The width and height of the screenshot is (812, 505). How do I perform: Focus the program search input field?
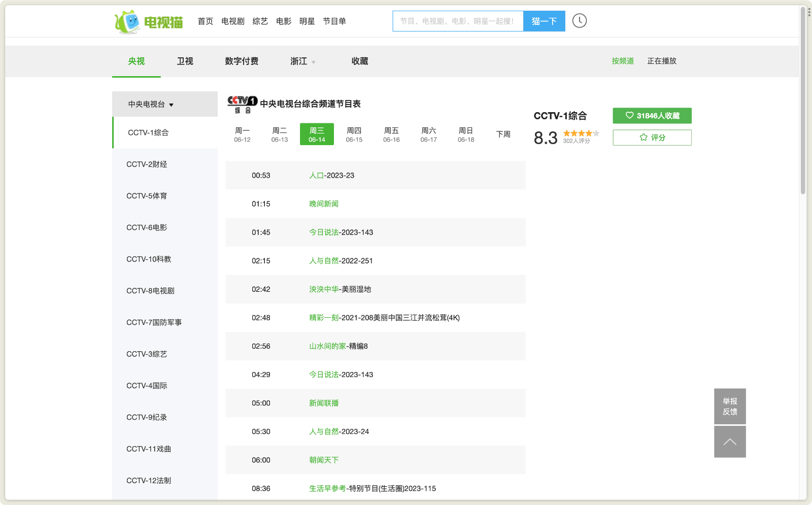[x=457, y=21]
